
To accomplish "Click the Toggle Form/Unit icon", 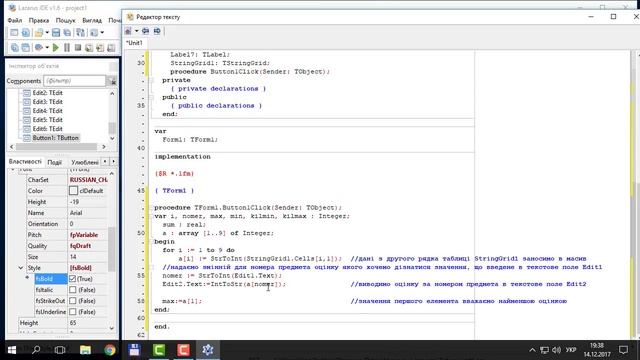I will pos(80,32).
